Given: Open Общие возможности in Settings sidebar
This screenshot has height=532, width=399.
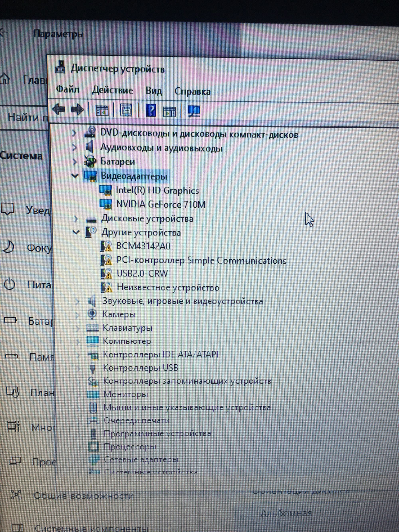Looking at the screenshot, I should (x=83, y=495).
